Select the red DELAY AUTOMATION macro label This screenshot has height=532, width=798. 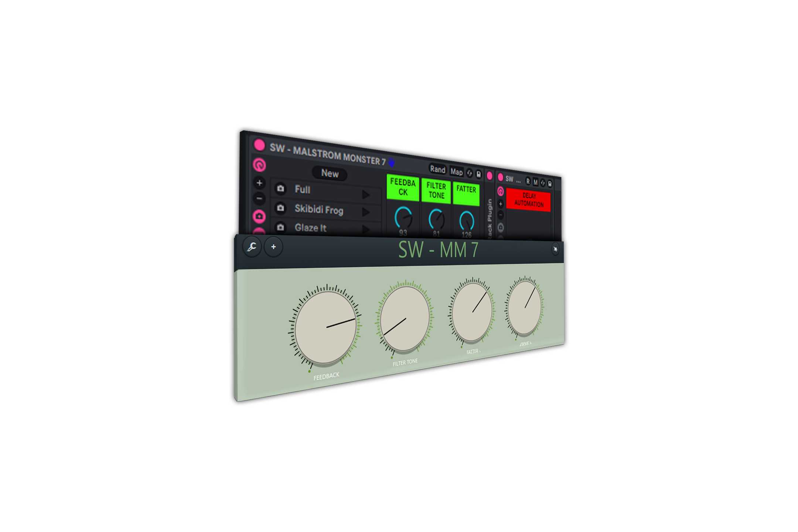pos(528,200)
